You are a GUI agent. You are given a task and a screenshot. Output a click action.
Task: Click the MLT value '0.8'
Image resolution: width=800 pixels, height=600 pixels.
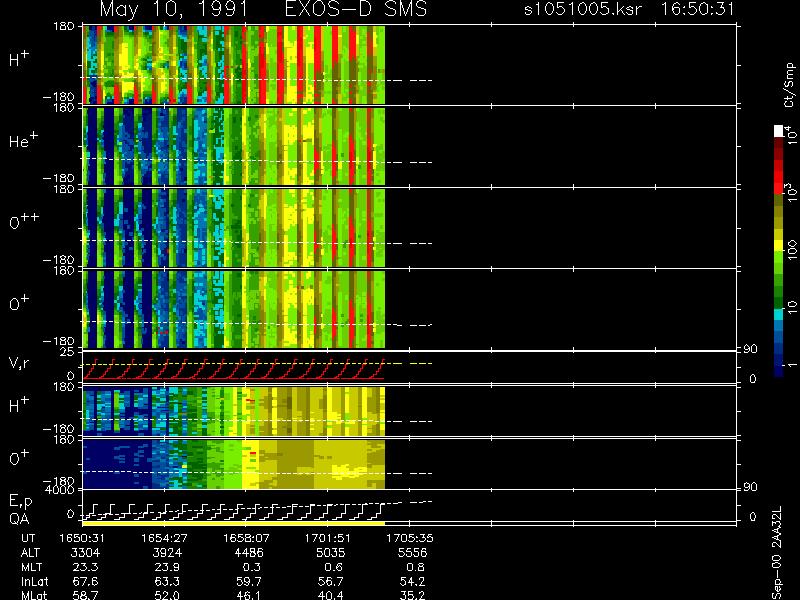415,567
